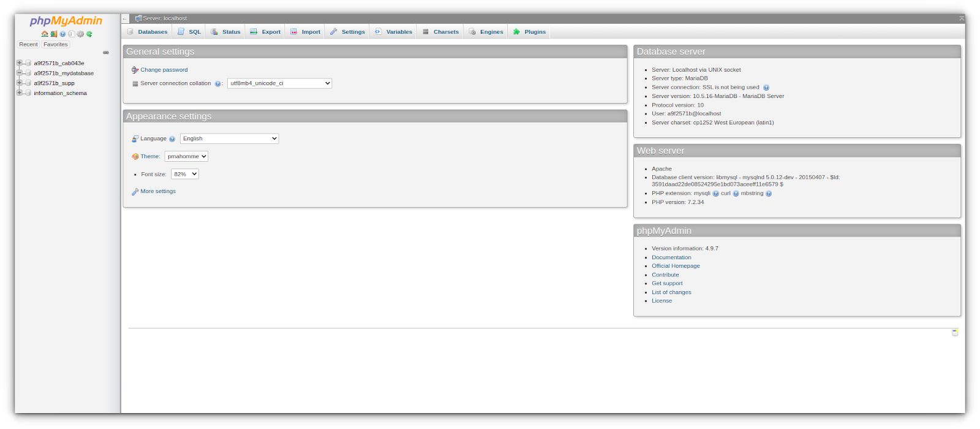Open the Engines tab
The width and height of the screenshot is (980, 429).
(x=486, y=32)
